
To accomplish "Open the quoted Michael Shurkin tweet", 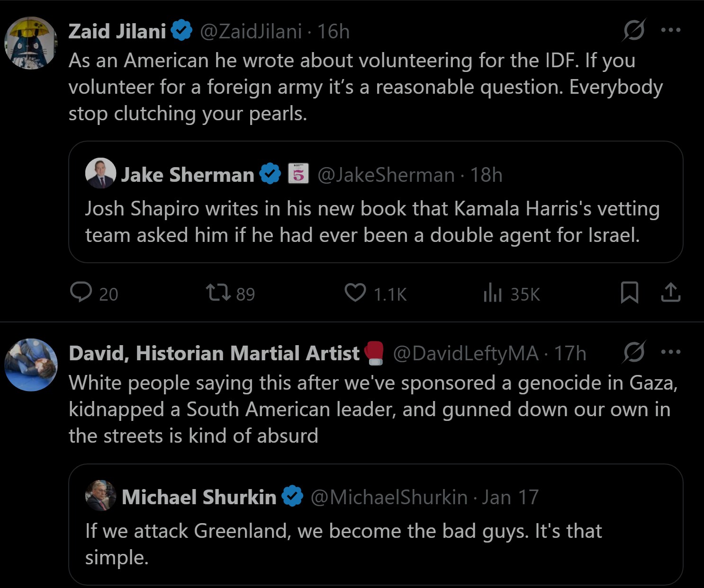I will click(x=375, y=544).
